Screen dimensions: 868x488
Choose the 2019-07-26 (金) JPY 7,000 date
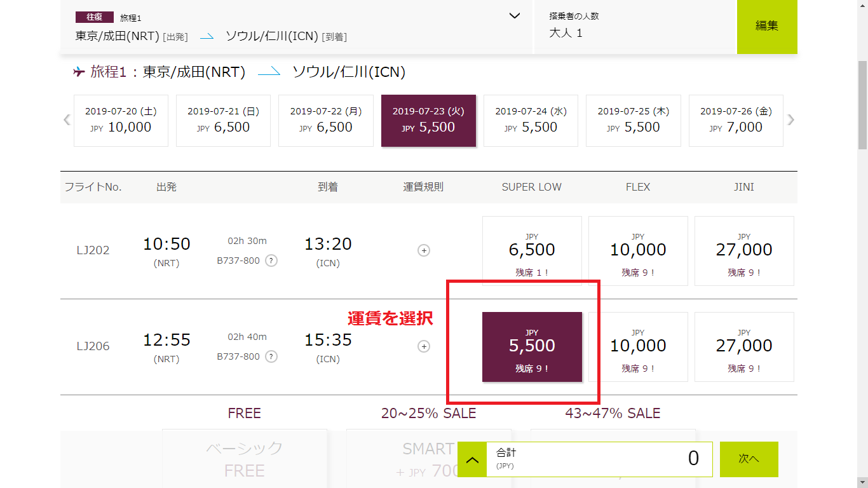click(x=736, y=121)
